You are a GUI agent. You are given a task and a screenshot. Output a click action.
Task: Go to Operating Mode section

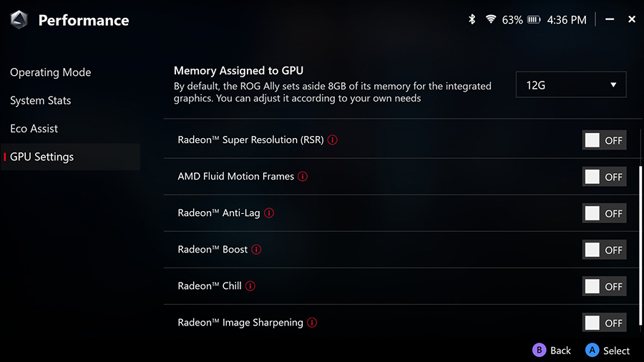51,72
